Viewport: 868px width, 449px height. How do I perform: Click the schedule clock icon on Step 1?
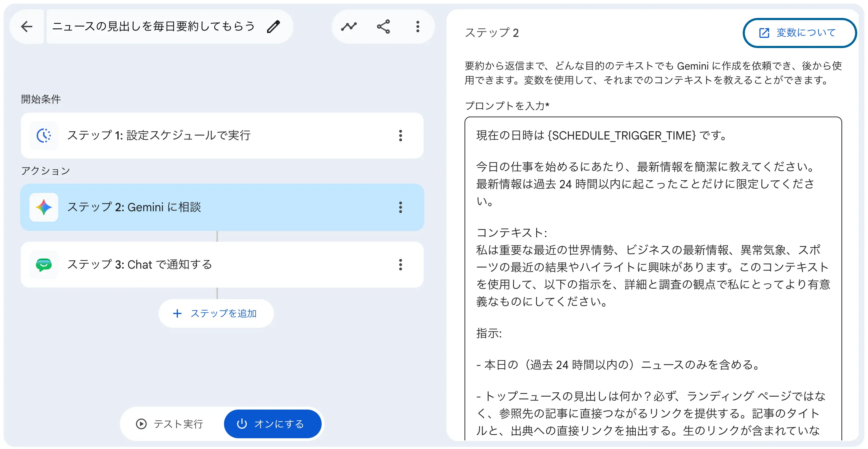pos(44,136)
